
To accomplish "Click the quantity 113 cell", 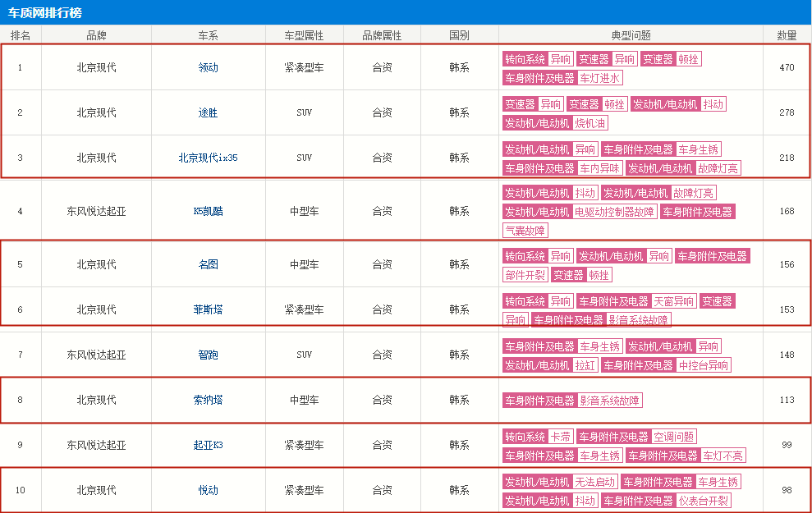I will click(787, 400).
